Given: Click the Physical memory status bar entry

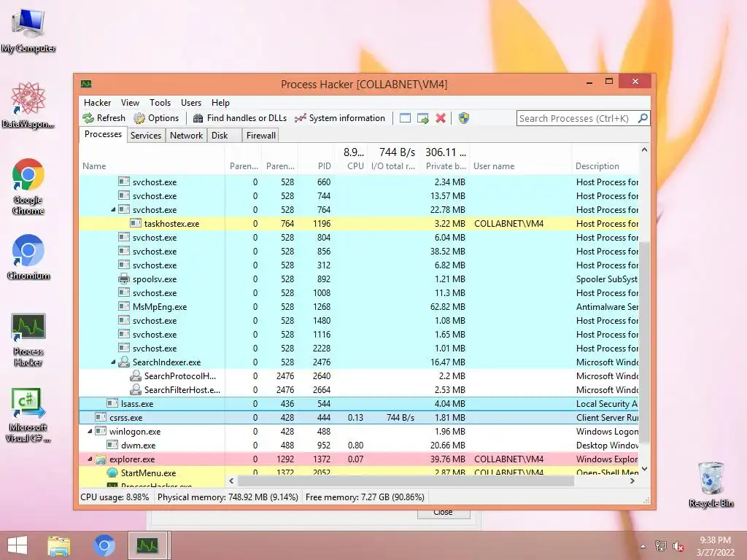Looking at the screenshot, I should 228,497.
